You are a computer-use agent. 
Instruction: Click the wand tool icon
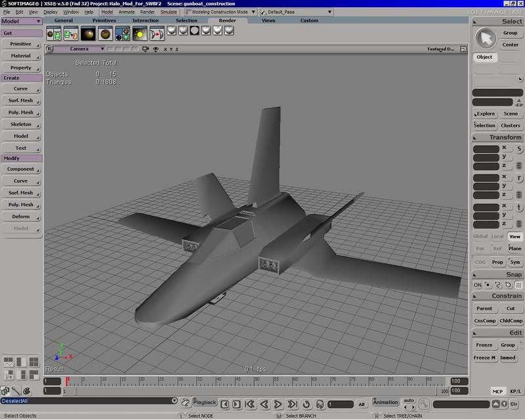click(16, 390)
